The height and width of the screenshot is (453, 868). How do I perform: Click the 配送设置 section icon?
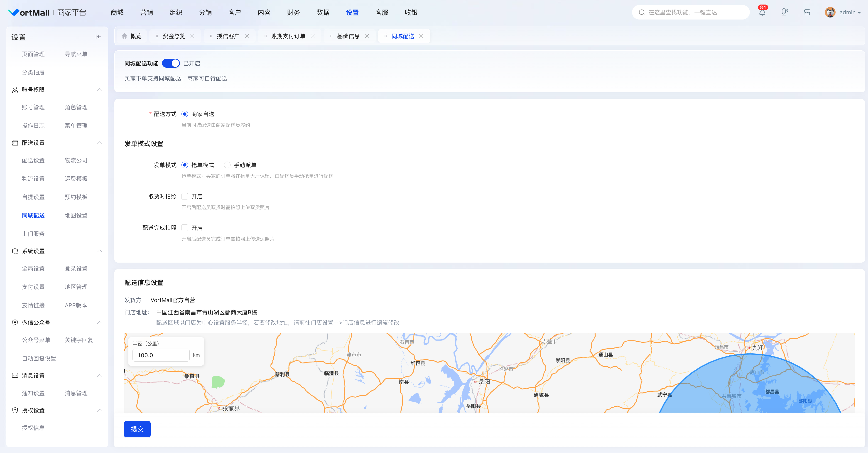pyautogui.click(x=15, y=143)
